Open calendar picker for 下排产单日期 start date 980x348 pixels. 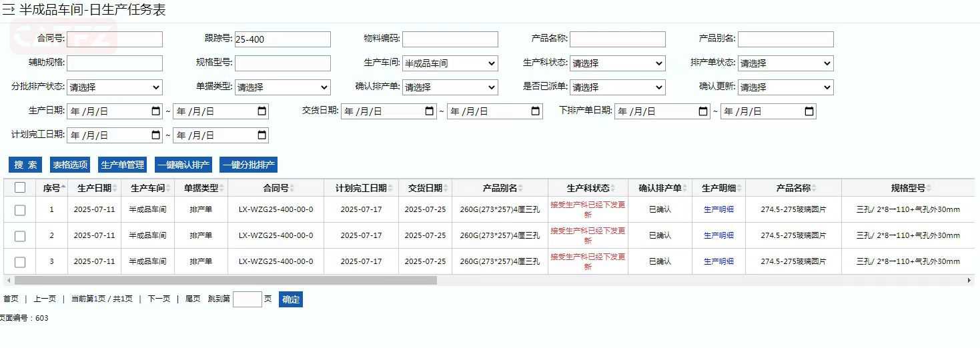click(x=703, y=111)
